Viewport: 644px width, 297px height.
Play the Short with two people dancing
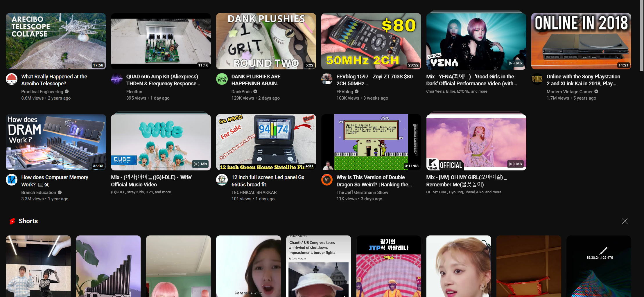click(x=38, y=266)
